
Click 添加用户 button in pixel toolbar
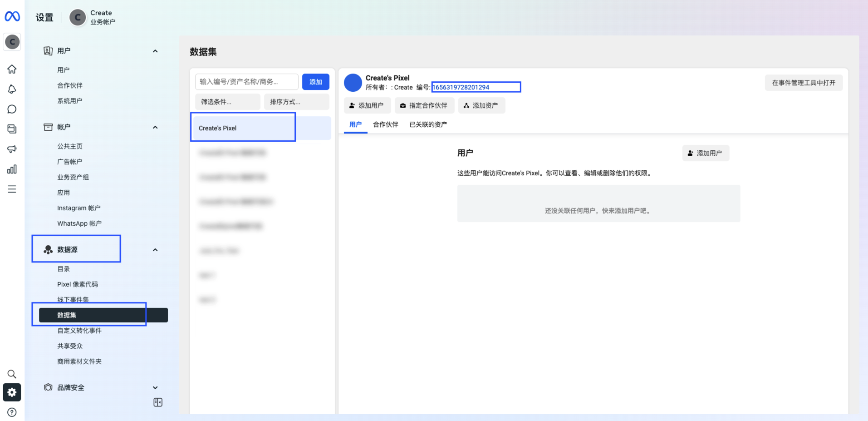point(367,105)
